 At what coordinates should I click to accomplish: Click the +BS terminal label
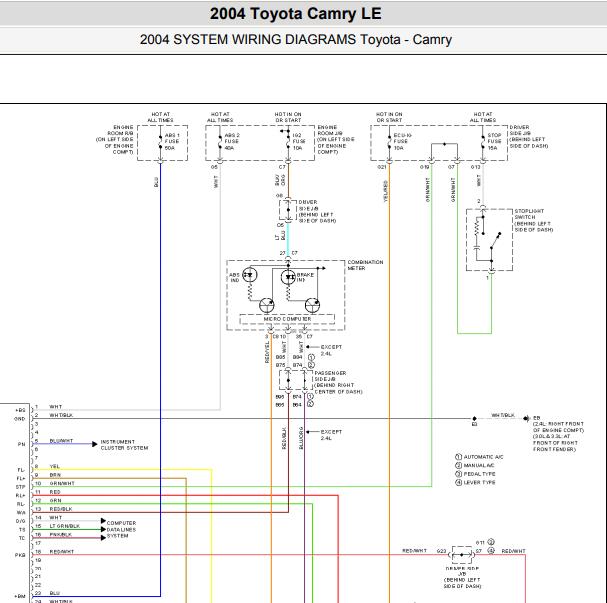tap(20, 410)
